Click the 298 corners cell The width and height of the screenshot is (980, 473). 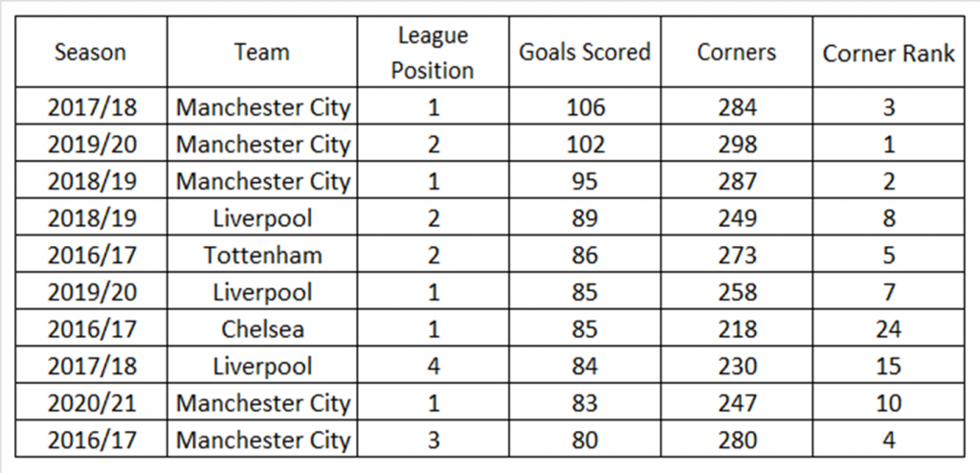737,144
